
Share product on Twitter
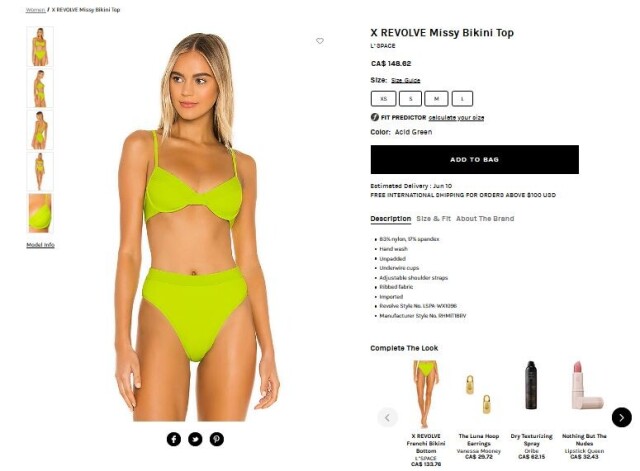point(195,439)
